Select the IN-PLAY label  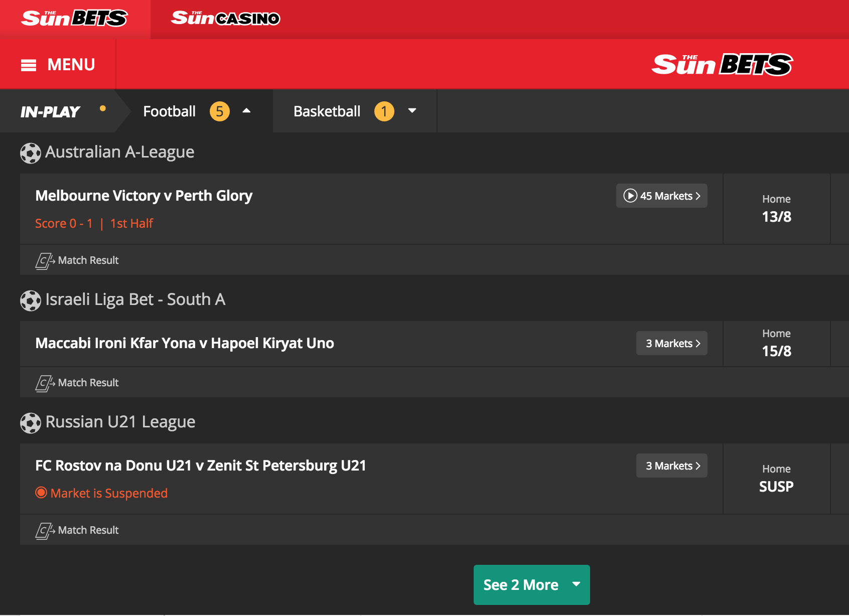point(50,111)
